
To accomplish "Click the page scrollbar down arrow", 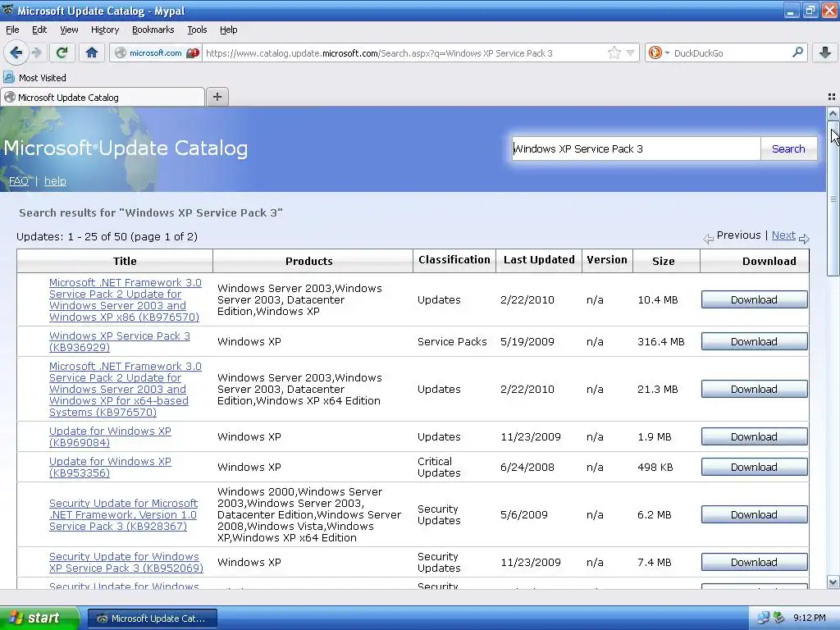I will click(833, 582).
